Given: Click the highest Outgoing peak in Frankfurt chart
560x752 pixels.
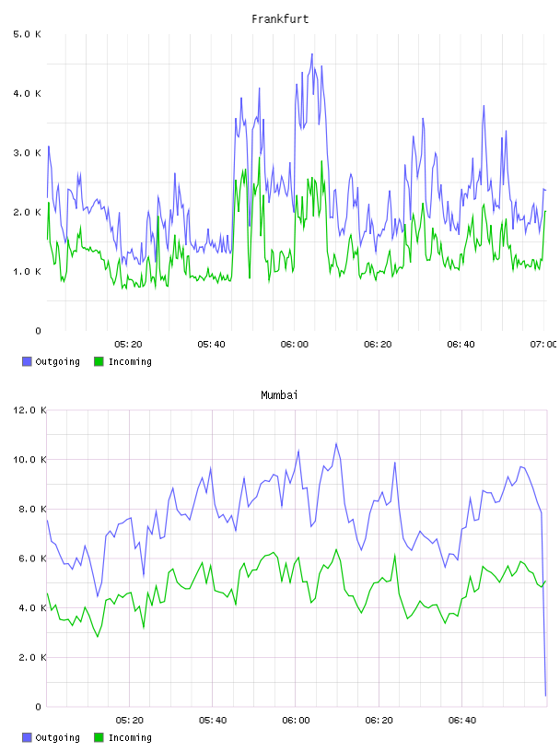Looking at the screenshot, I should (x=312, y=54).
